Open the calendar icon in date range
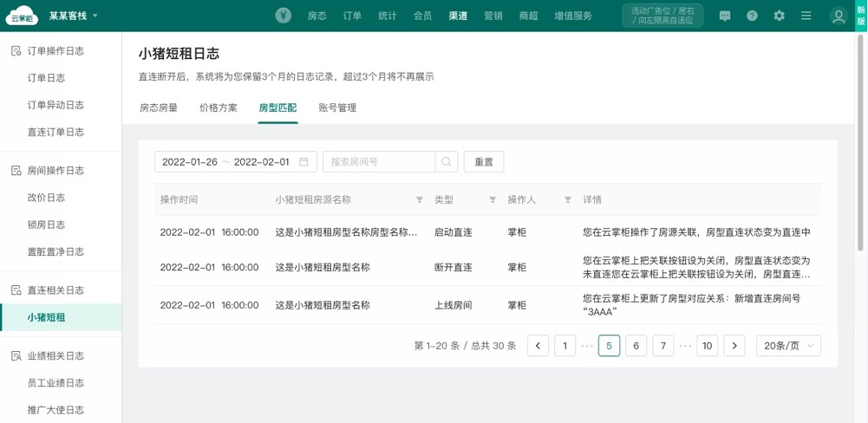This screenshot has height=423, width=868. point(303,162)
